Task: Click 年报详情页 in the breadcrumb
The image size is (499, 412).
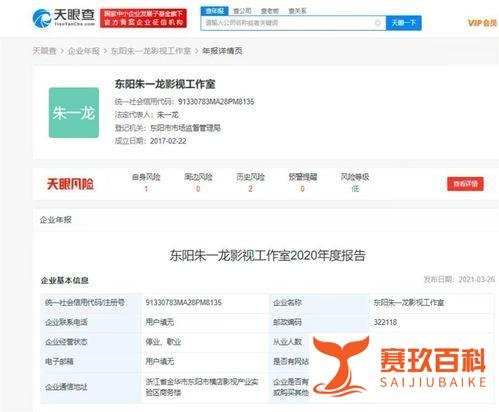Action: tap(222, 51)
